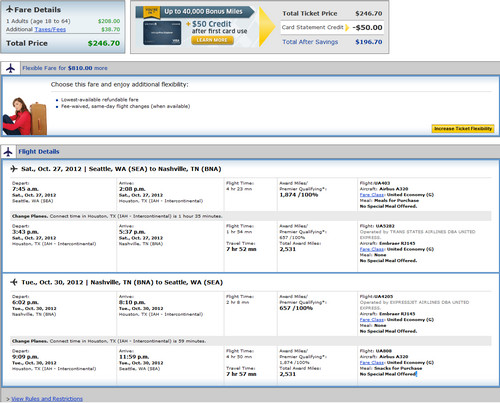Click the 7 hr 52 mn travel time

(241, 249)
